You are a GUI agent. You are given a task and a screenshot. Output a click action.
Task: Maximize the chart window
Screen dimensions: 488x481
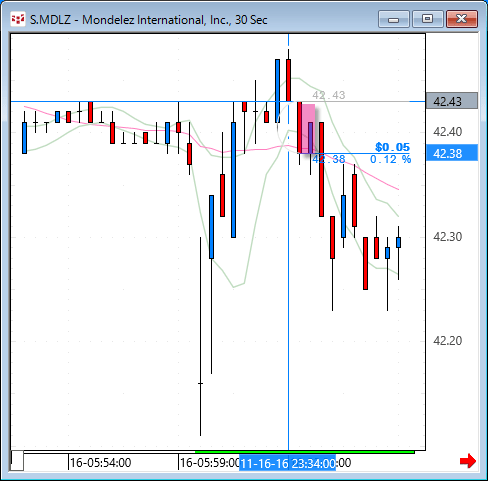428,19
